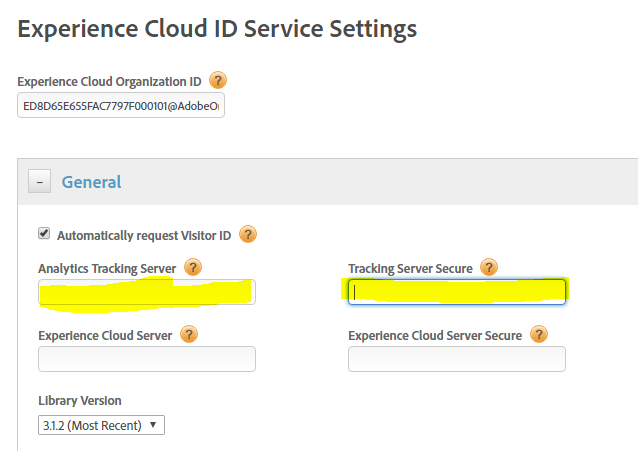This screenshot has width=638, height=451.
Task: Click the Experience Cloud Organization ID label
Action: 110,81
